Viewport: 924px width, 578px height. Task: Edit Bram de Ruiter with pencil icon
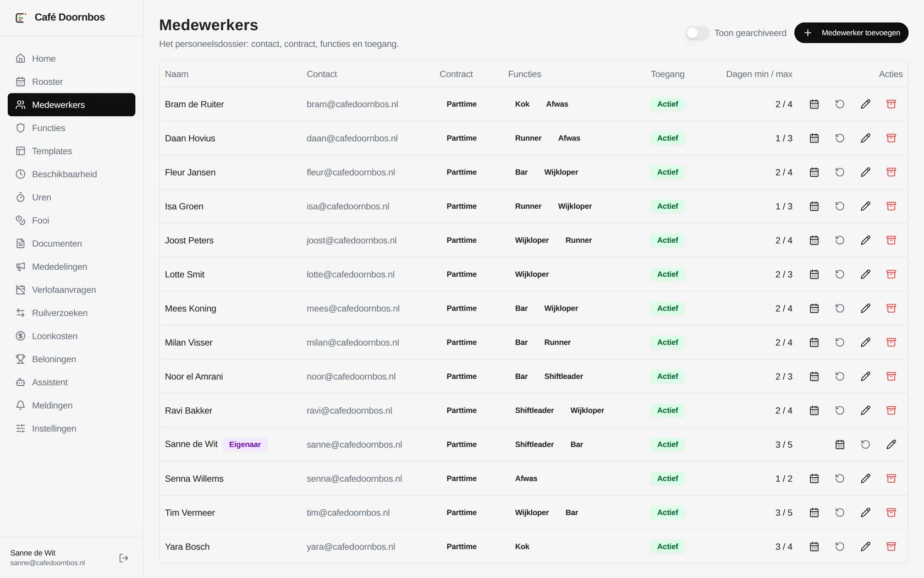coord(866,104)
